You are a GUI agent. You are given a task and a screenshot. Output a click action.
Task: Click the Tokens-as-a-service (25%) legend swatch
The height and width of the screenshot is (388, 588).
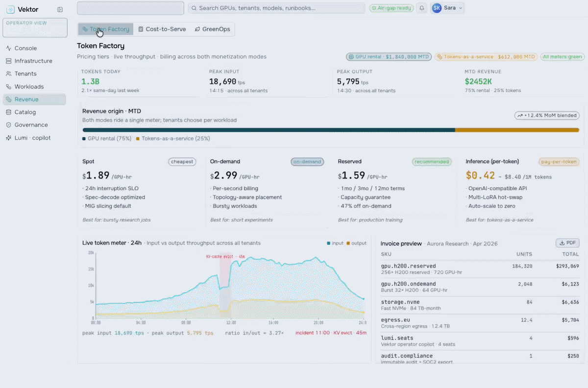tap(138, 139)
